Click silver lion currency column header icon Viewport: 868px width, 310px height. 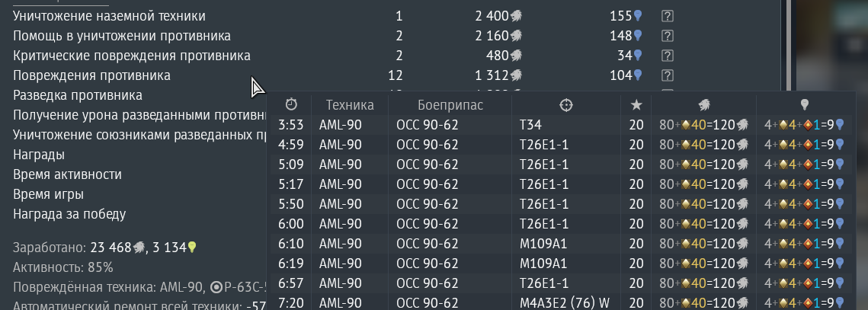704,105
